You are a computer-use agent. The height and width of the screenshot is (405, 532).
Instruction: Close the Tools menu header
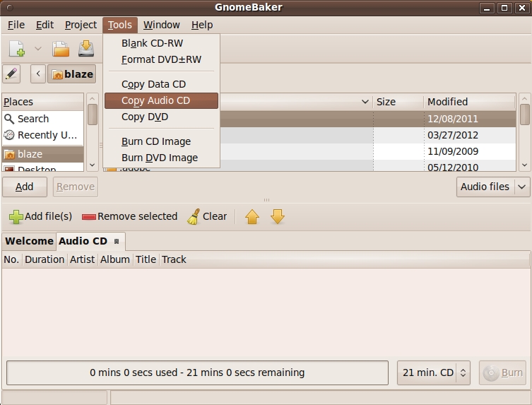(x=120, y=25)
